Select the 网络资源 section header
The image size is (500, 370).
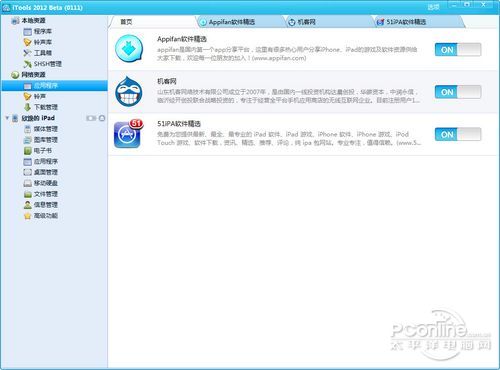28,75
